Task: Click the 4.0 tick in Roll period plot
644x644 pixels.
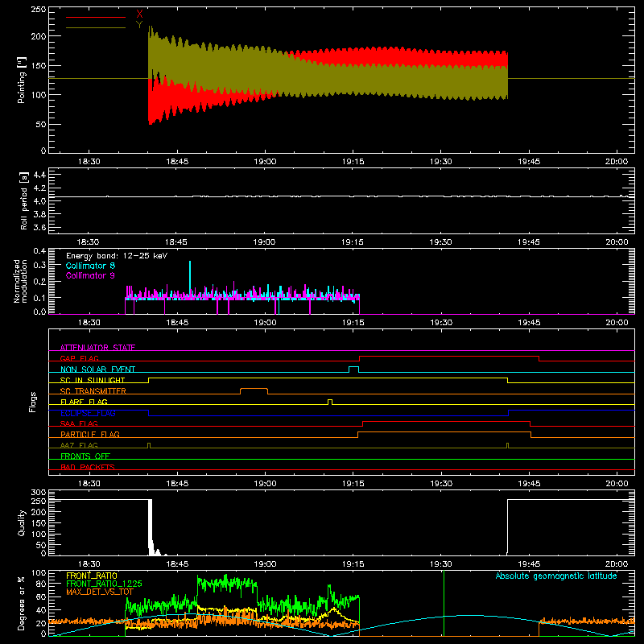Action: 39,201
